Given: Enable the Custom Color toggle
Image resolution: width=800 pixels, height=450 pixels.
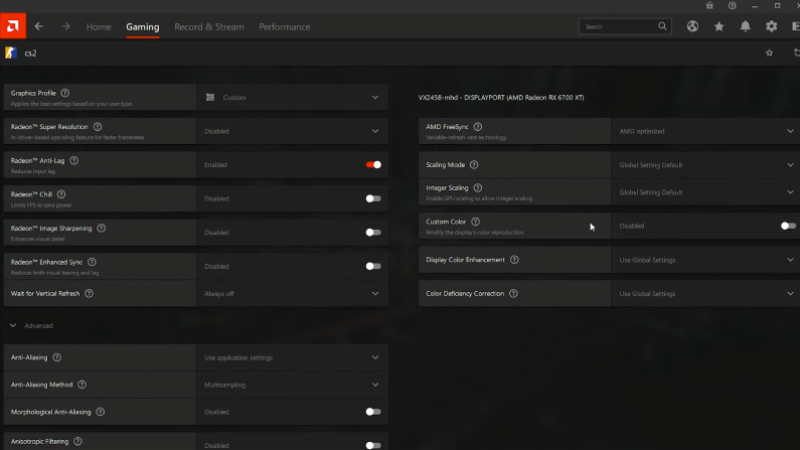Looking at the screenshot, I should coord(788,226).
